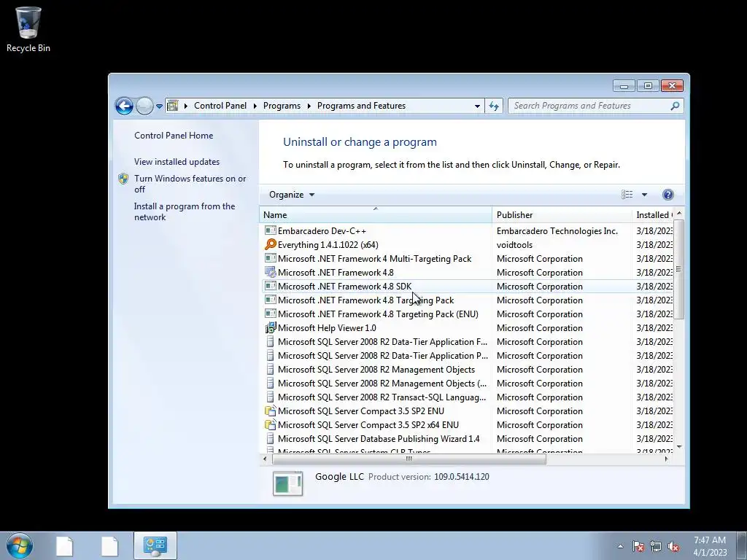This screenshot has height=560, width=747.
Task: Select SQL Server Compact 3.5 SP2 x64 ENU icon
Action: click(x=270, y=425)
